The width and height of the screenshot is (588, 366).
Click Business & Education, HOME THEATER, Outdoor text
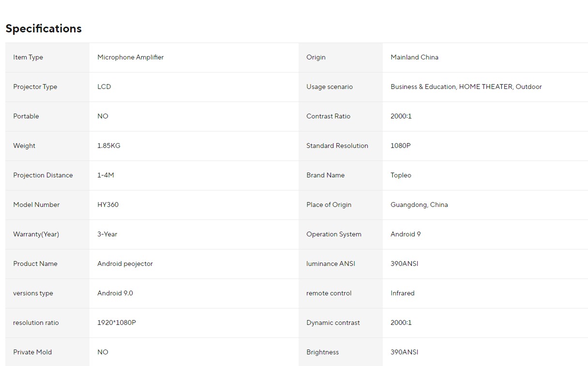(466, 87)
